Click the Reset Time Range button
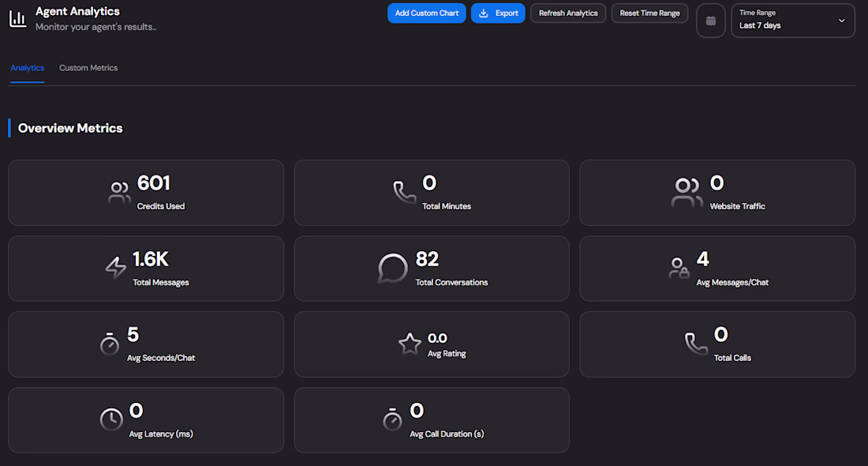This screenshot has height=466, width=868. pyautogui.click(x=650, y=13)
